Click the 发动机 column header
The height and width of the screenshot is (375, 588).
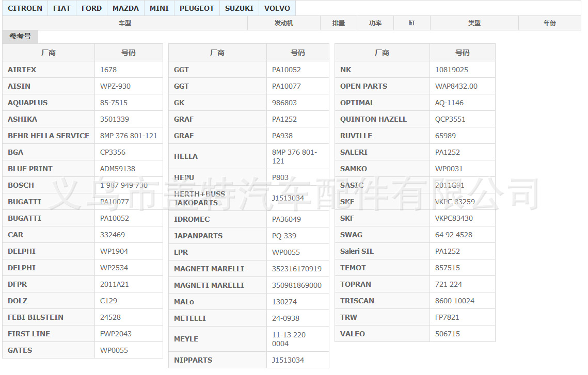coord(284,23)
